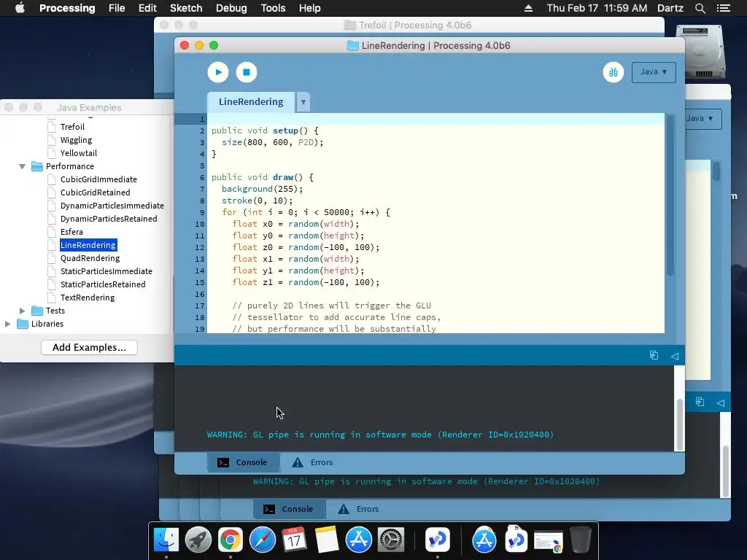Click the collapse console arrow in LineRendering window

(675, 356)
